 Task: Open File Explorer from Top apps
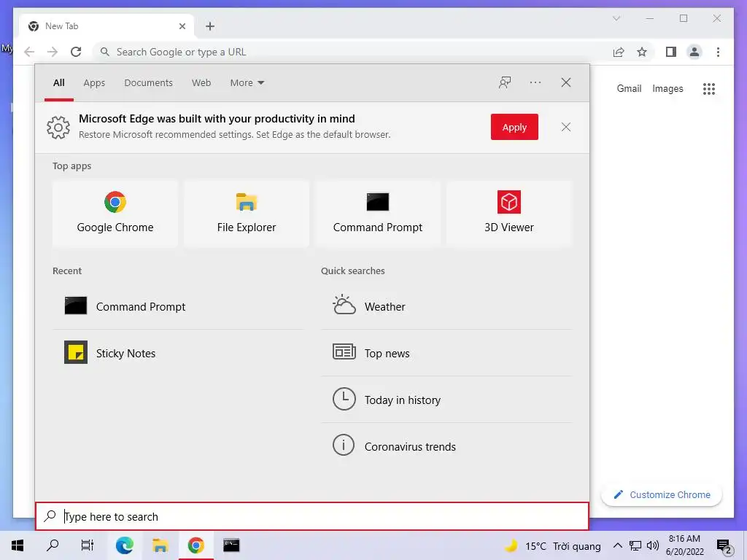point(247,214)
